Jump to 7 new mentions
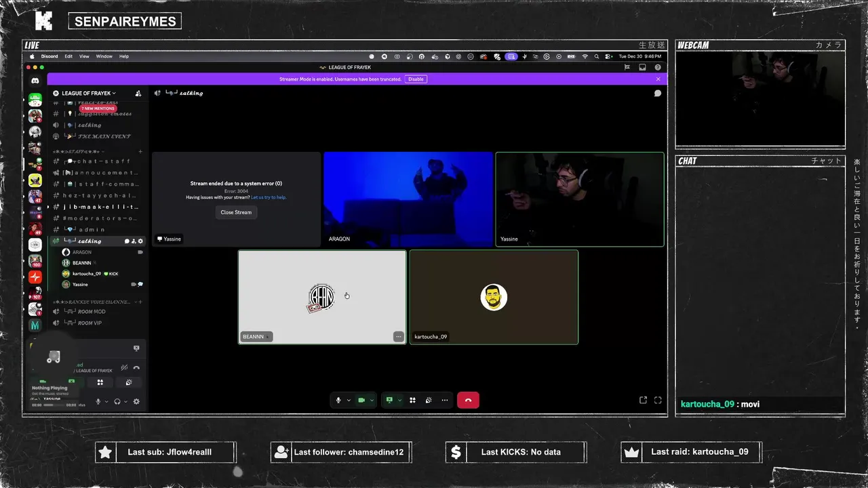This screenshot has width=868, height=488. 98,108
